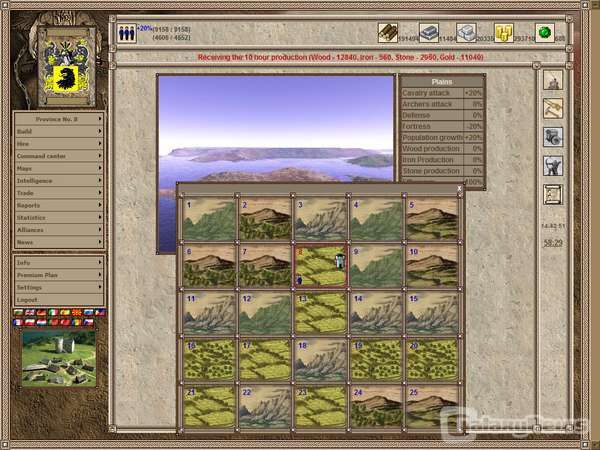
Task: Click the Population growth bonus row
Action: point(442,137)
